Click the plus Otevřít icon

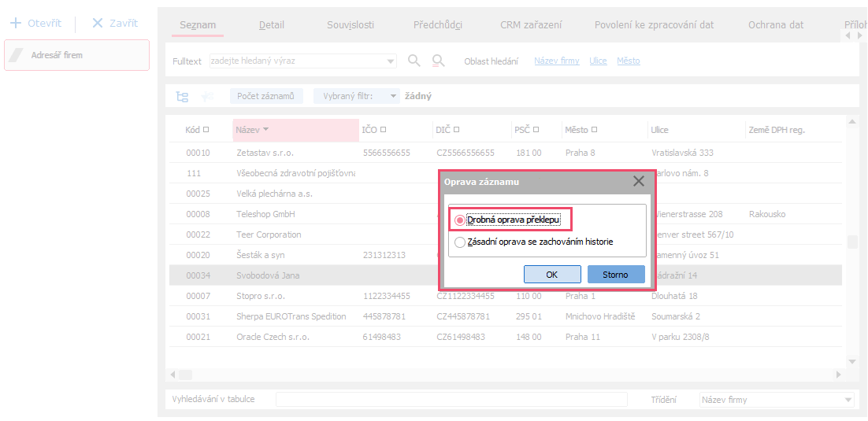point(15,23)
